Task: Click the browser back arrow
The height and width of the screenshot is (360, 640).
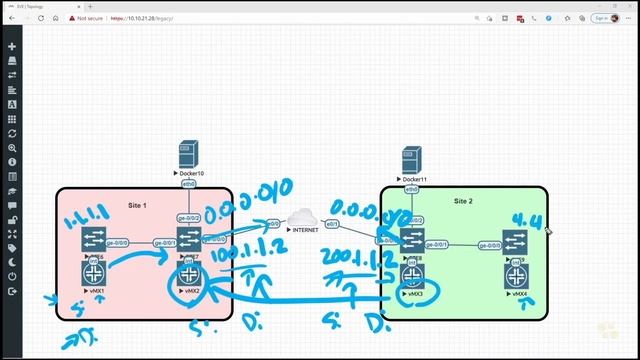Action: click(12, 18)
